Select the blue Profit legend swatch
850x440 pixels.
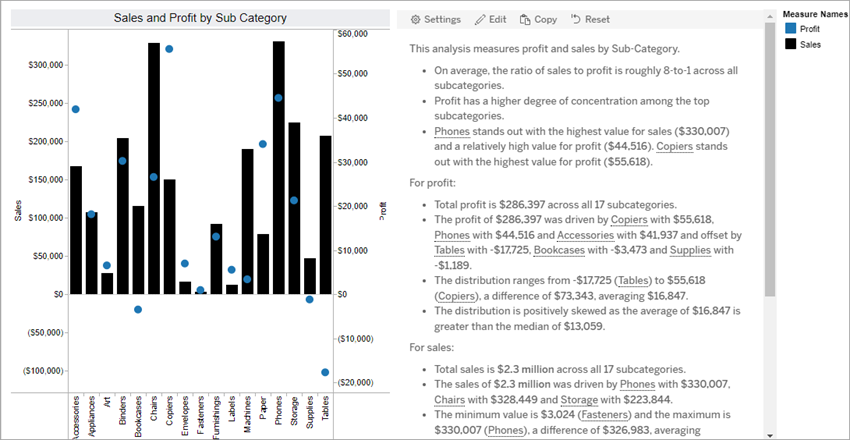point(789,29)
